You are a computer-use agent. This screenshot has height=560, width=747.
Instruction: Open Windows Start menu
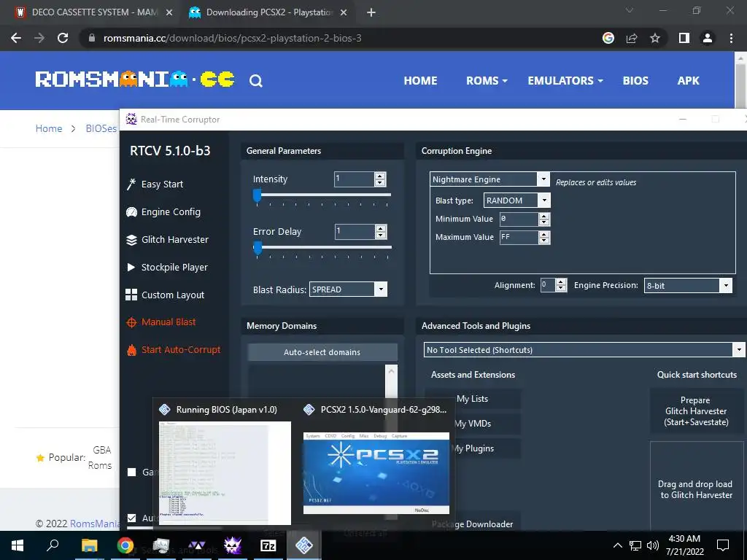(x=18, y=545)
